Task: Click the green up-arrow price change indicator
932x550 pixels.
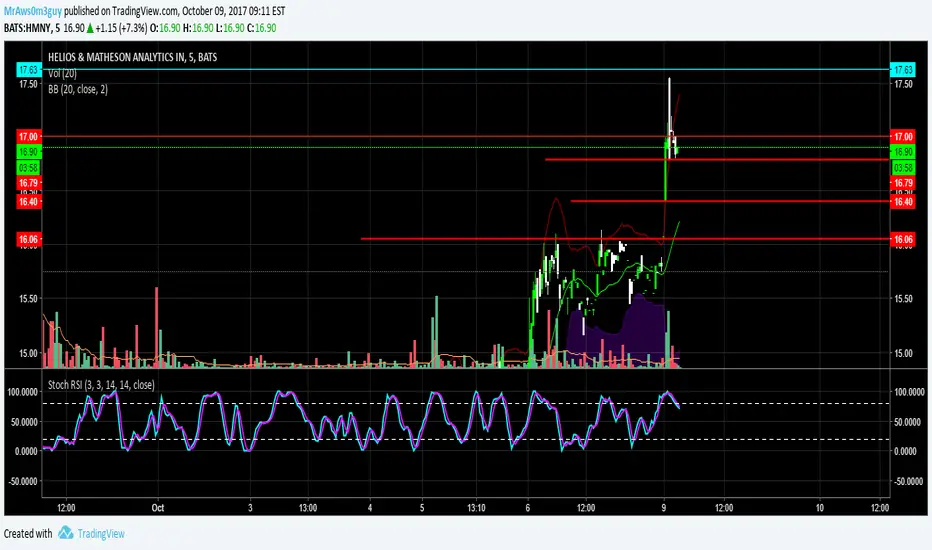Action: (x=90, y=28)
